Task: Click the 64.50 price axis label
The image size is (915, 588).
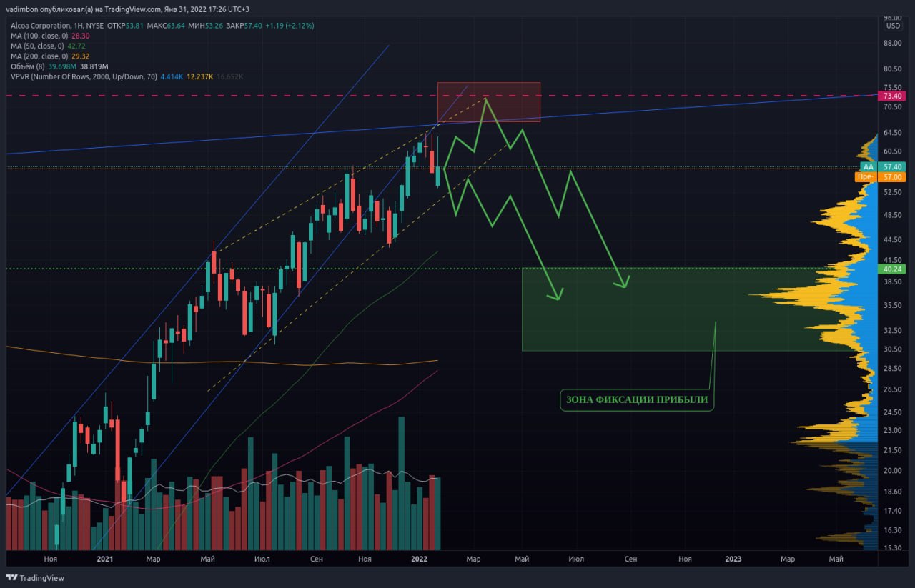Action: click(x=893, y=133)
